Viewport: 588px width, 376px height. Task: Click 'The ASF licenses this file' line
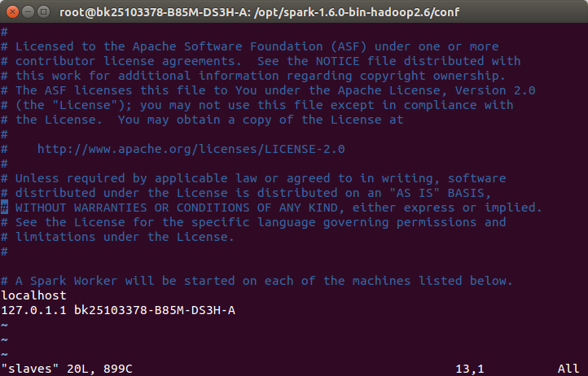[x=268, y=90]
